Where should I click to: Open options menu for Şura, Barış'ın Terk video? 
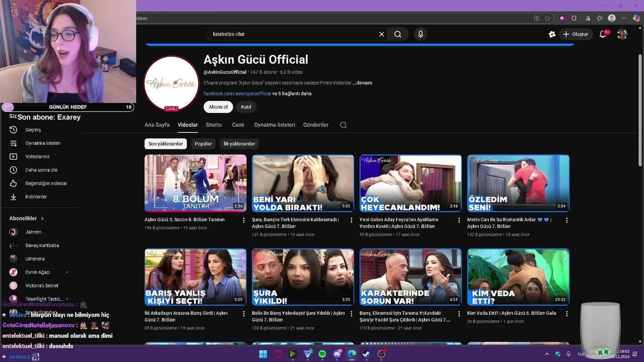[x=352, y=220]
